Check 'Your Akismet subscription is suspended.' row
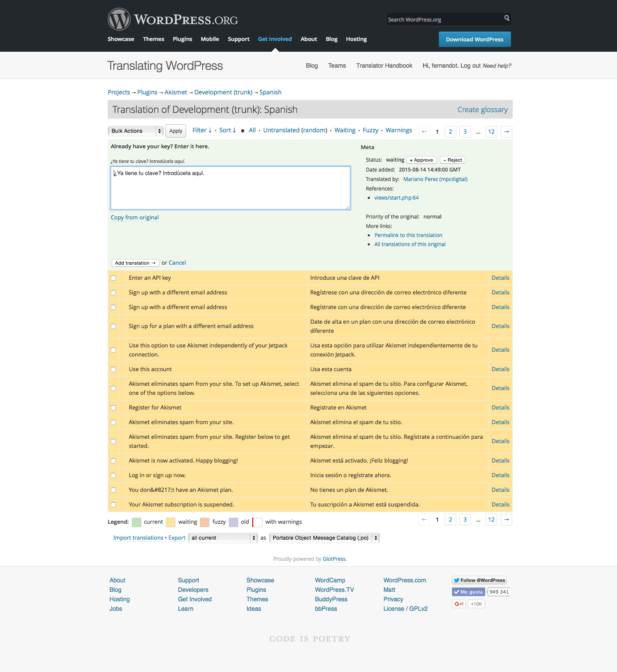 point(113,505)
